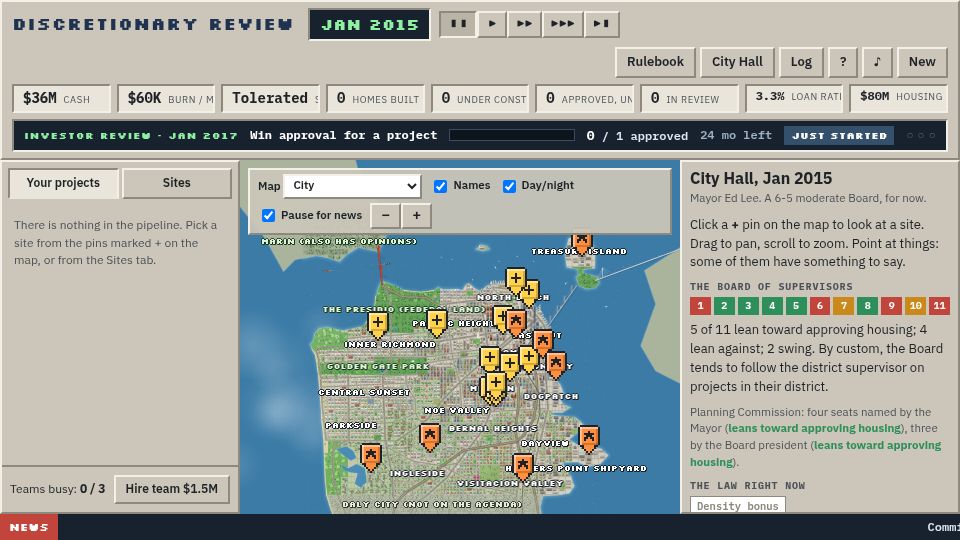Image resolution: width=960 pixels, height=540 pixels.
Task: Click Marin map label
Action: pyautogui.click(x=339, y=241)
